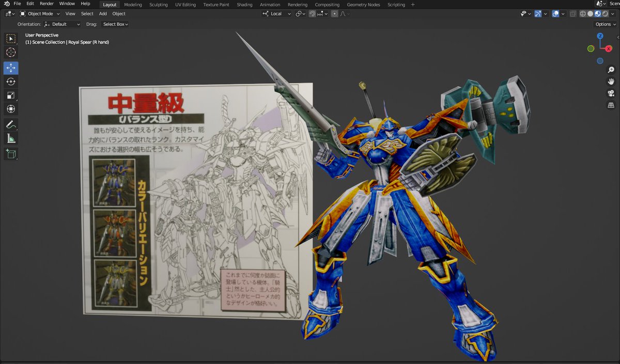Switch to material preview shading
Image resolution: width=620 pixels, height=364 pixels.
pyautogui.click(x=598, y=14)
